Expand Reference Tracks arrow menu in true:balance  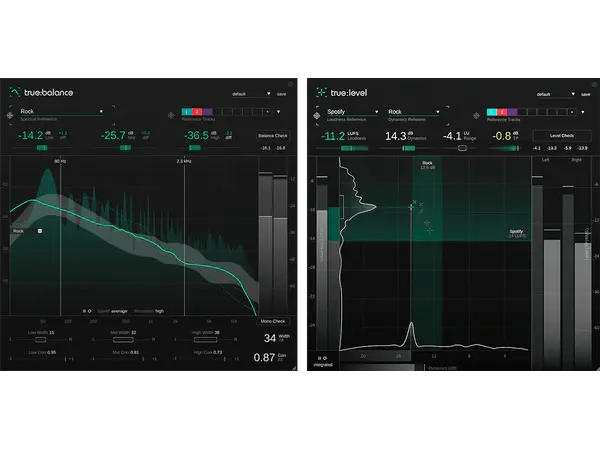pyautogui.click(x=279, y=112)
